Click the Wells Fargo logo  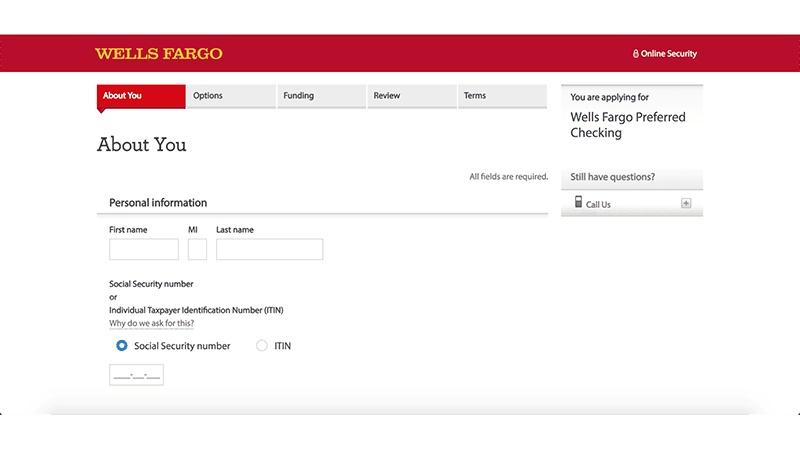(159, 54)
